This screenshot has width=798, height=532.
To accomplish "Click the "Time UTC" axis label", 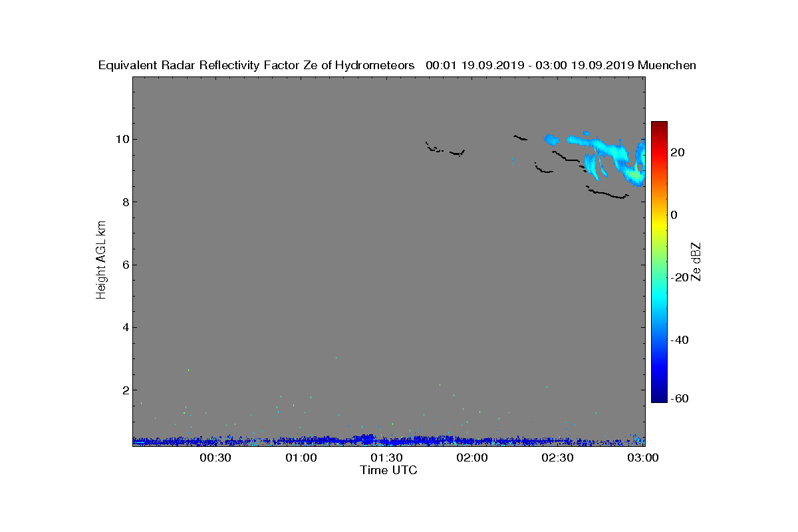I will 389,470.
